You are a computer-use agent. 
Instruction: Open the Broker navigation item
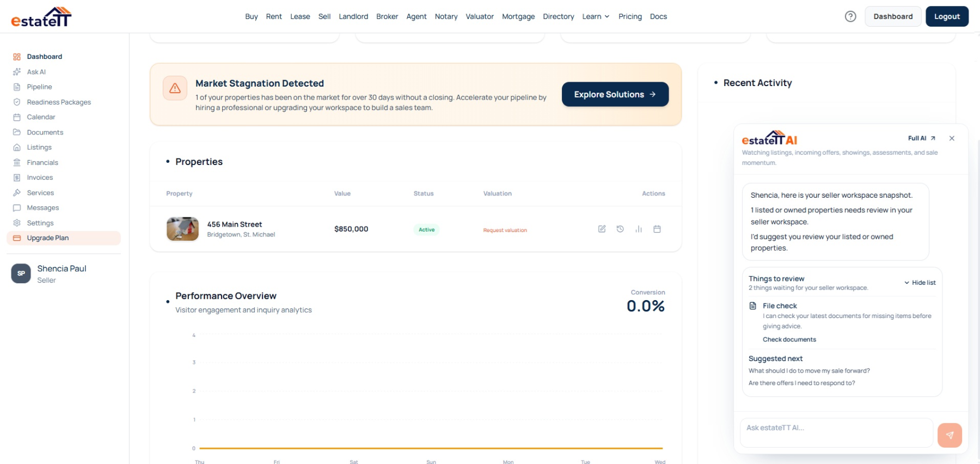[387, 16]
